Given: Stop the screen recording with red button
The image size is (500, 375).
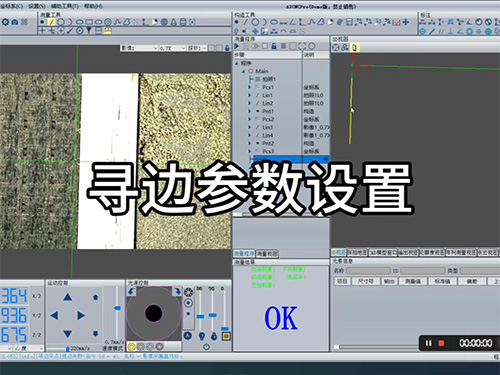Looking at the screenshot, I should (441, 343).
